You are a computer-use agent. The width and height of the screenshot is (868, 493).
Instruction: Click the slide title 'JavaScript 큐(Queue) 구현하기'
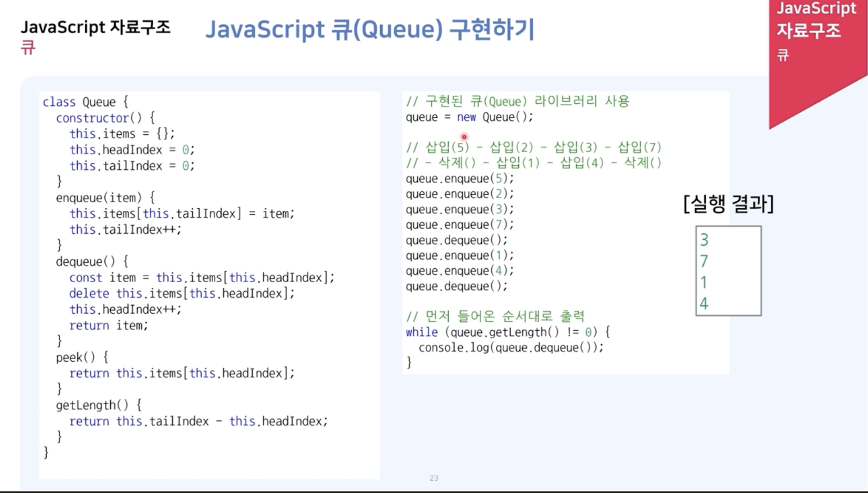coord(370,29)
